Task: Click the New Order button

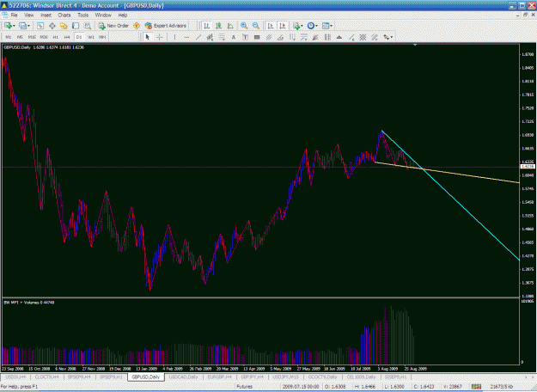Action: (x=113, y=26)
